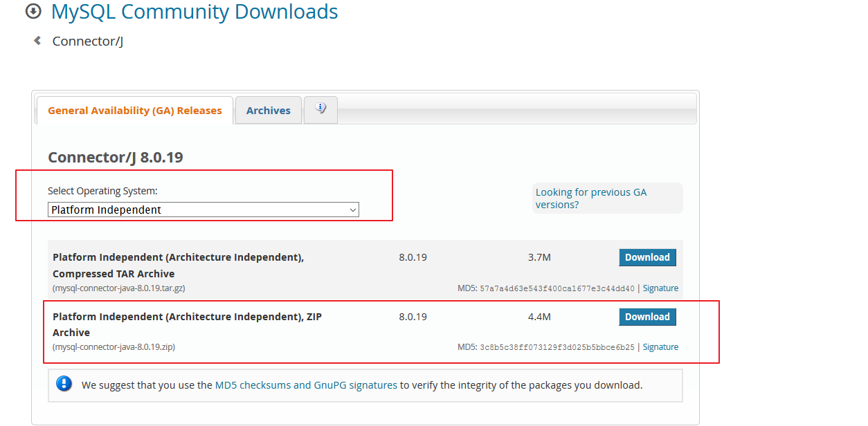Screen dimensions: 868x426
Task: Open the Signature link for the zip file
Action: pyautogui.click(x=660, y=347)
